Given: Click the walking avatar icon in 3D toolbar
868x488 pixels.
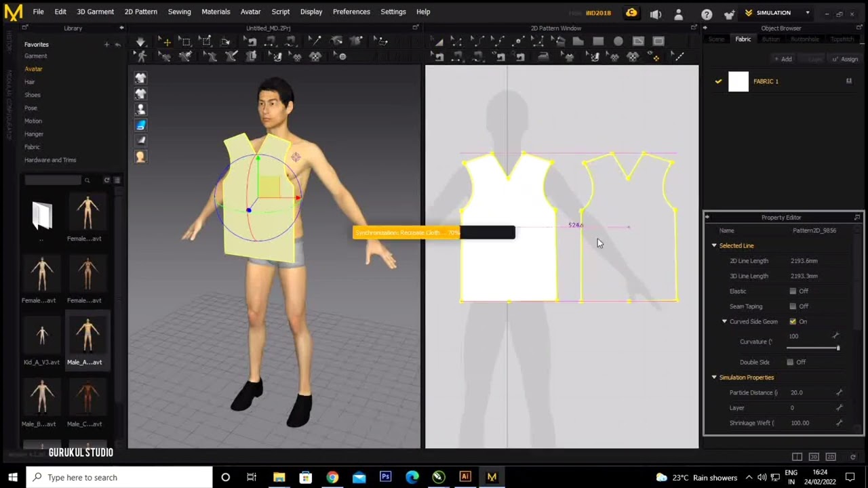Looking at the screenshot, I should [142, 57].
